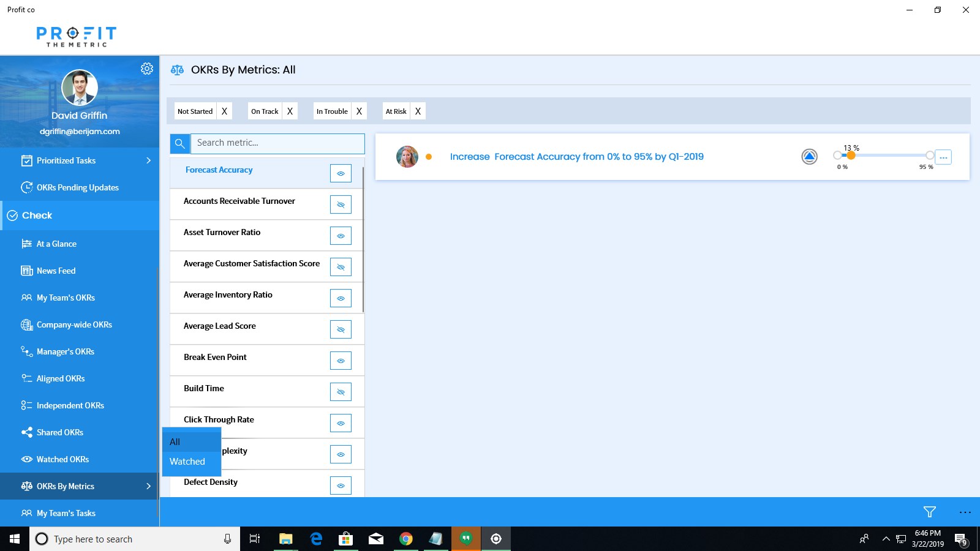Open Microsoft Edge from taskbar
The image size is (980, 551).
point(316,539)
